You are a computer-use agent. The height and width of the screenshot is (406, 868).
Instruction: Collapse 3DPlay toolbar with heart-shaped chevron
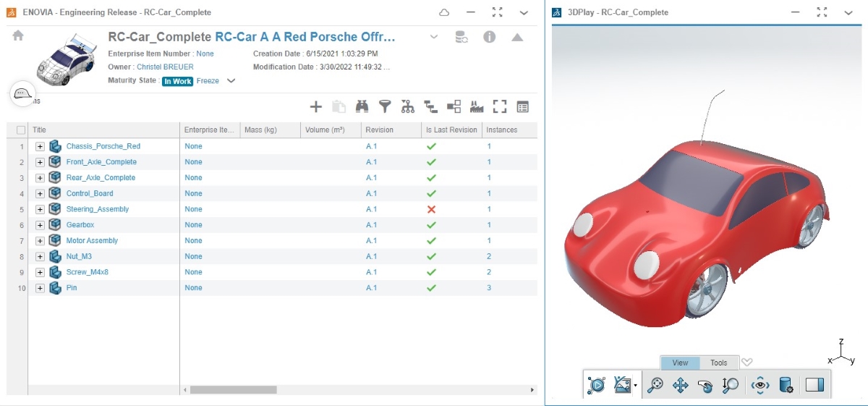click(x=748, y=363)
